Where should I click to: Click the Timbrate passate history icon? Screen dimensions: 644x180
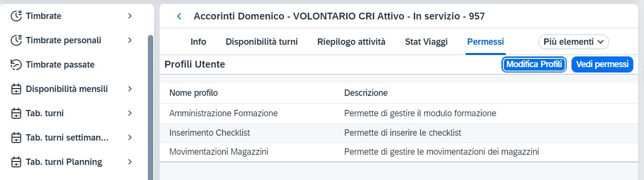point(17,65)
